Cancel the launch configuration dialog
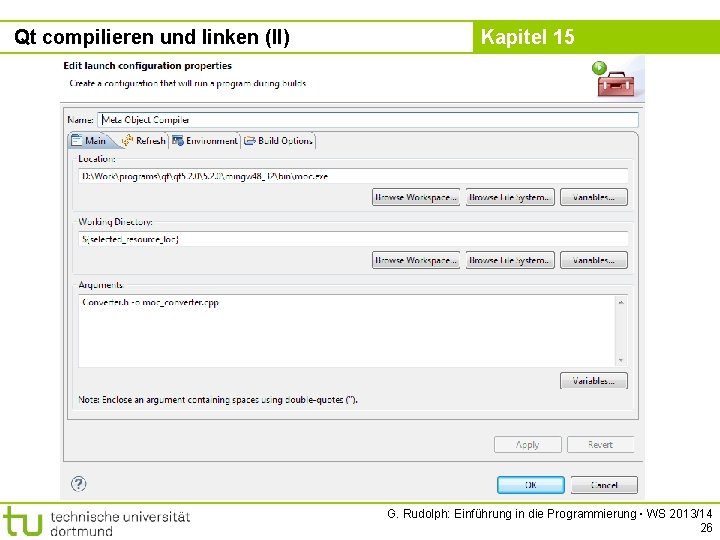This screenshot has width=720, height=540. 604,485
